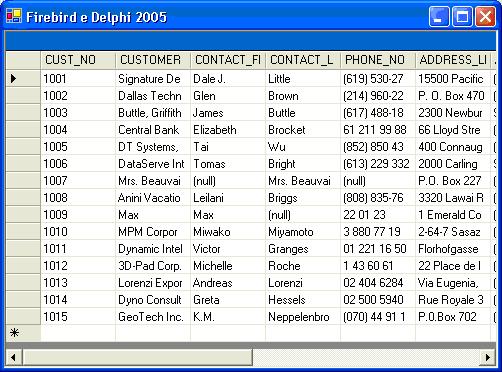The height and width of the screenshot is (372, 502).
Task: Select contact last name 'Miyamoto'
Action: (303, 232)
